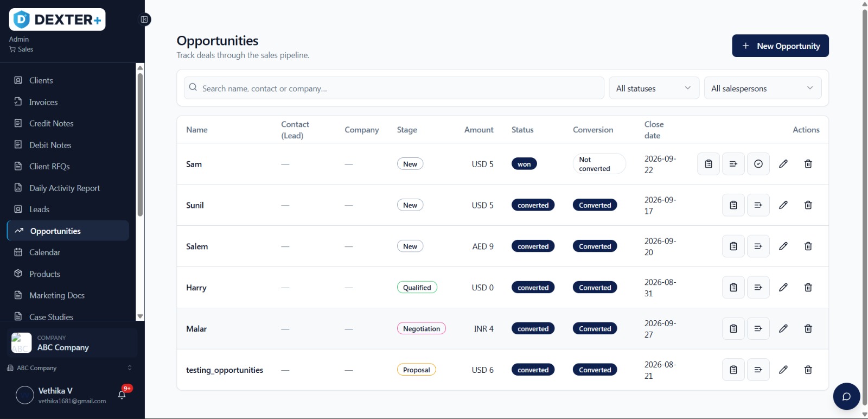Click the Qualified stage badge

point(417,288)
